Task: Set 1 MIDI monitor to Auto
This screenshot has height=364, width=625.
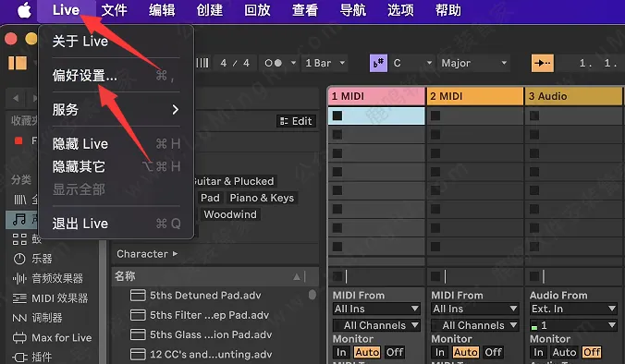Action: 367,352
